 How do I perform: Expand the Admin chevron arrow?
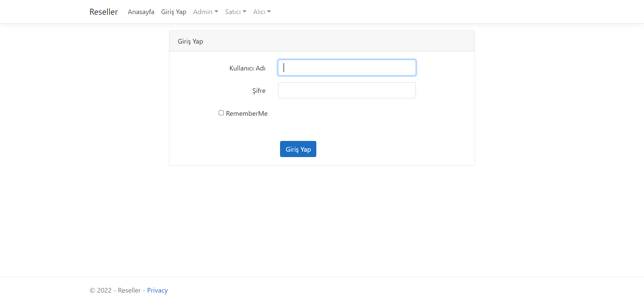[x=216, y=11]
